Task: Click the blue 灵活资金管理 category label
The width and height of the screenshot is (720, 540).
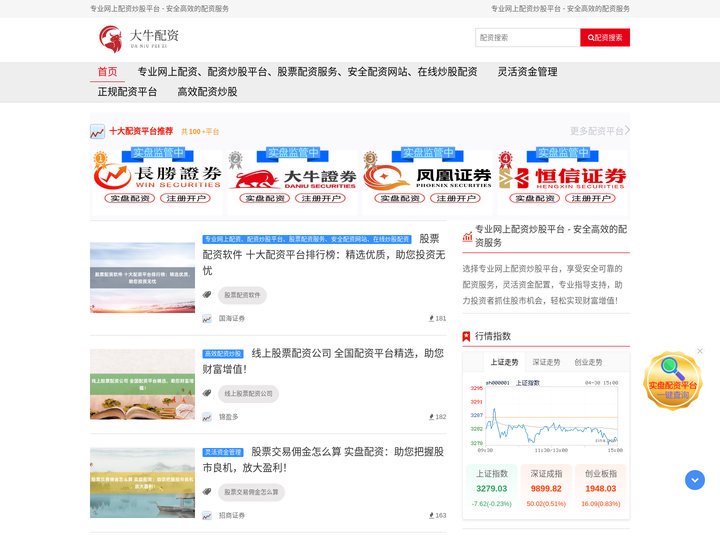Action: [223, 453]
